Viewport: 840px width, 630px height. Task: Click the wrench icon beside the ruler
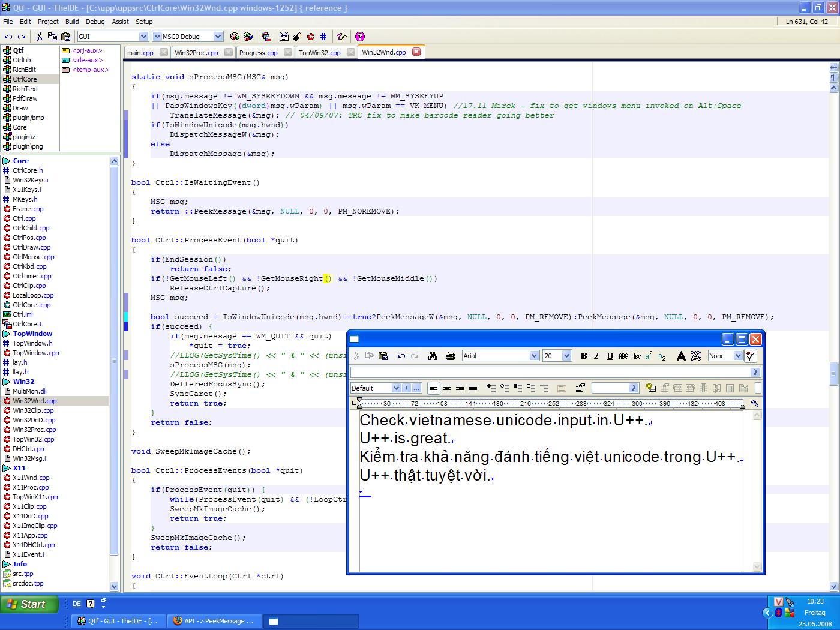754,404
